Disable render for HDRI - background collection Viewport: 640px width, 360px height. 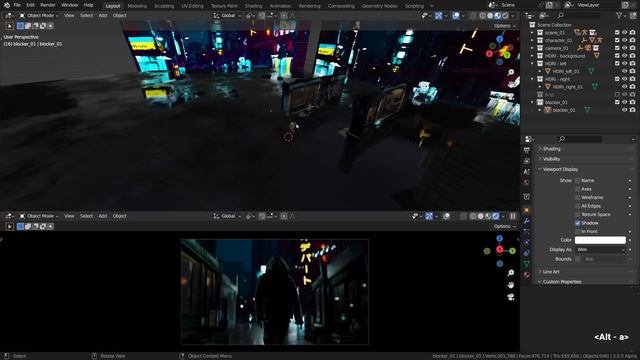632,56
